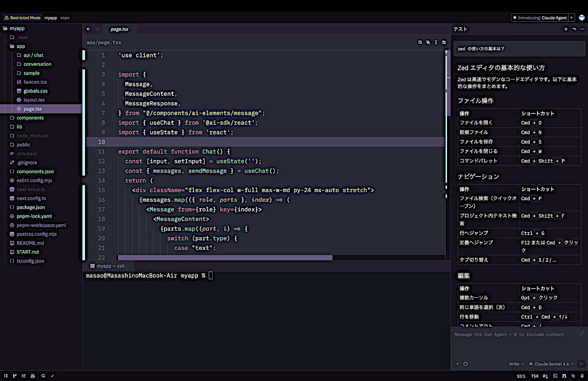Start a new thread with plus icon
Viewport: 588px width, 381px height.
pyautogui.click(x=566, y=29)
